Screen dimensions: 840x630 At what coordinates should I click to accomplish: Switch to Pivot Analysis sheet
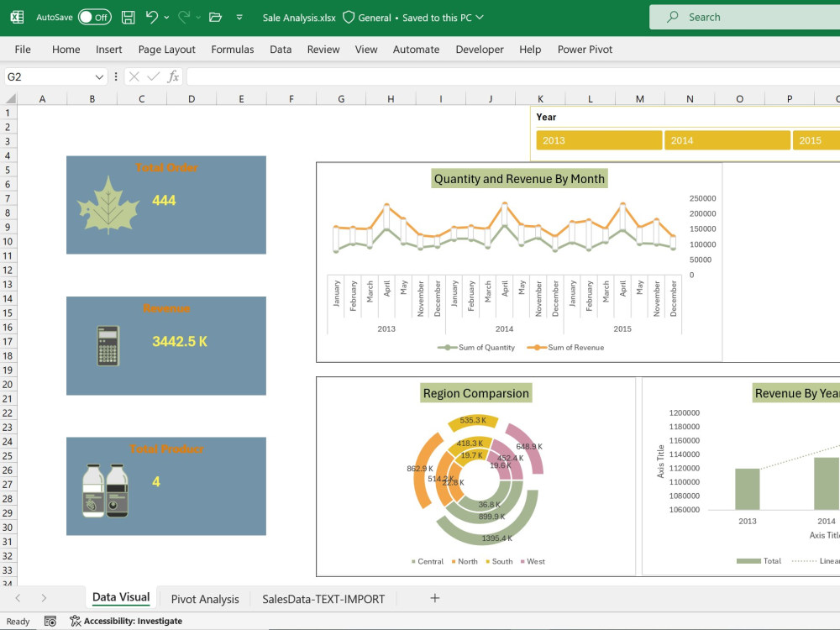point(205,599)
